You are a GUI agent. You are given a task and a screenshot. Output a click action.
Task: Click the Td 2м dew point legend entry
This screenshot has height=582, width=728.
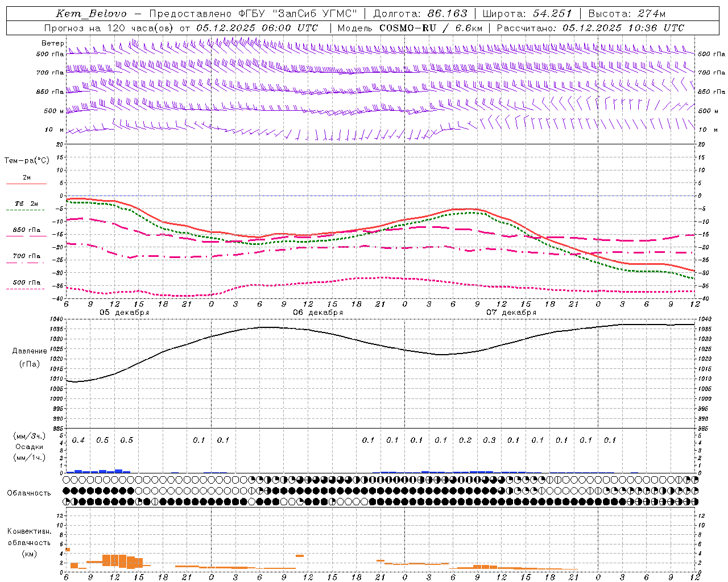[x=26, y=203]
